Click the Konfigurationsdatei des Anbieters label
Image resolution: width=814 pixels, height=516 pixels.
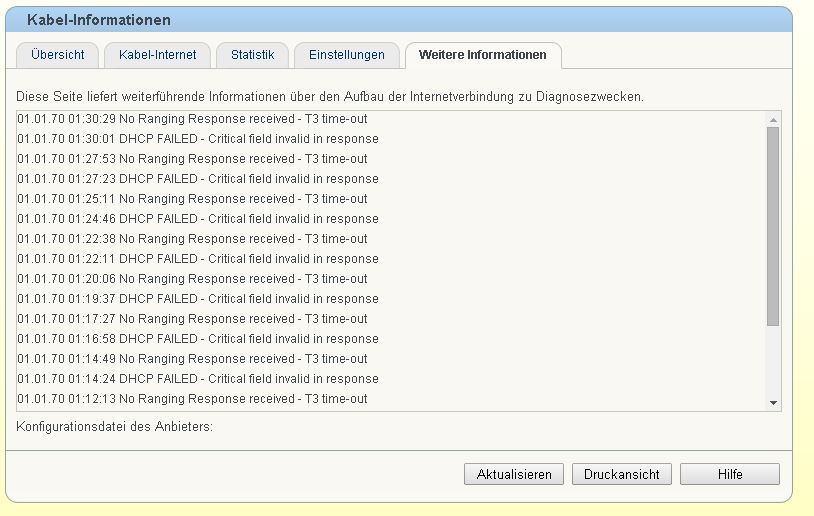click(x=115, y=427)
